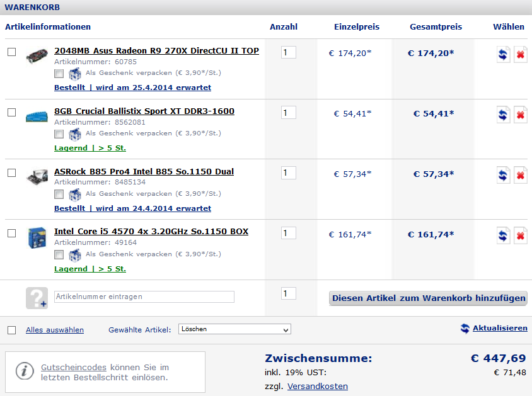The width and height of the screenshot is (532, 396).
Task: Select the Intel Core i5 4570 row checkbox
Action: pyautogui.click(x=12, y=233)
